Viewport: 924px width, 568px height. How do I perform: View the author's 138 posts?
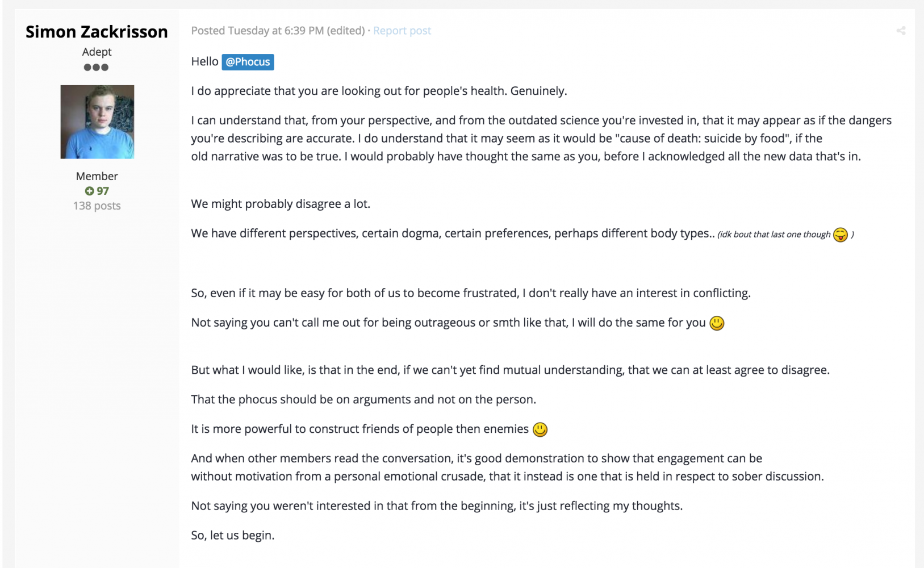97,206
